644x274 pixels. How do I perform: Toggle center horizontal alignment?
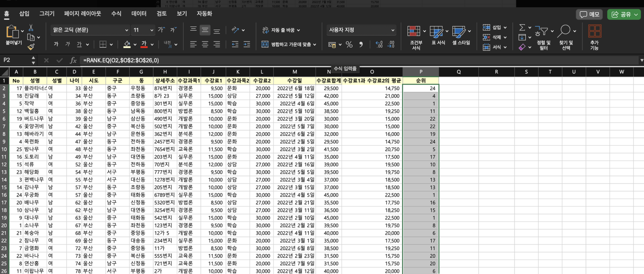pyautogui.click(x=205, y=45)
